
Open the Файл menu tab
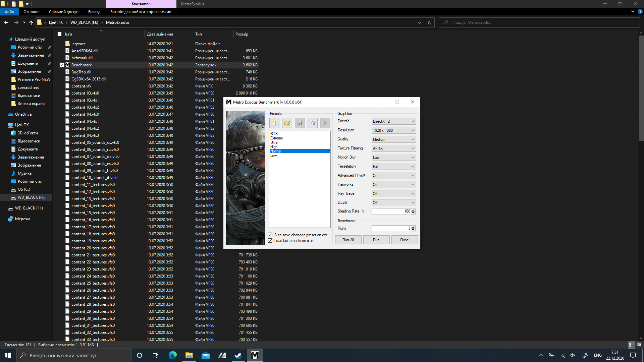pyautogui.click(x=9, y=12)
